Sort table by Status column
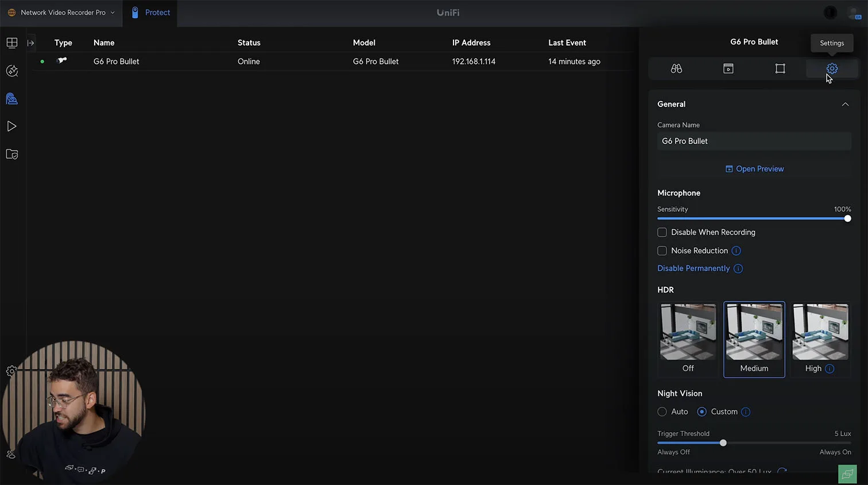The image size is (868, 485). [x=249, y=43]
